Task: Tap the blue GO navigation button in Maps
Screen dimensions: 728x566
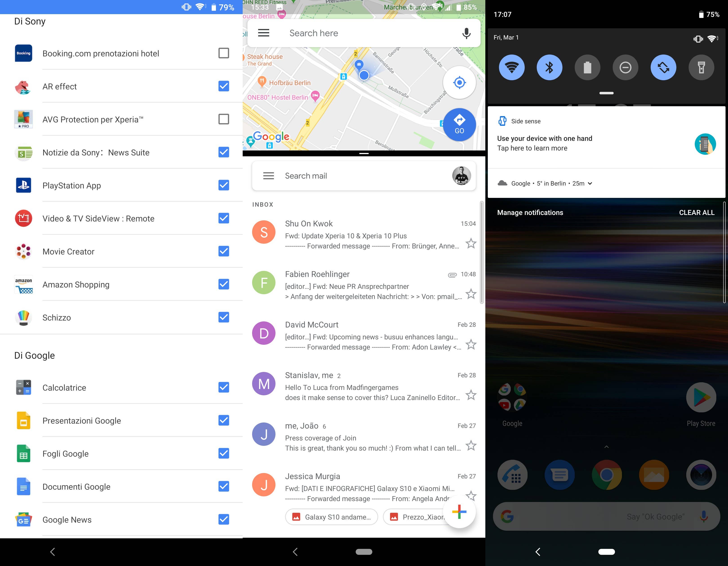Action: (x=459, y=125)
